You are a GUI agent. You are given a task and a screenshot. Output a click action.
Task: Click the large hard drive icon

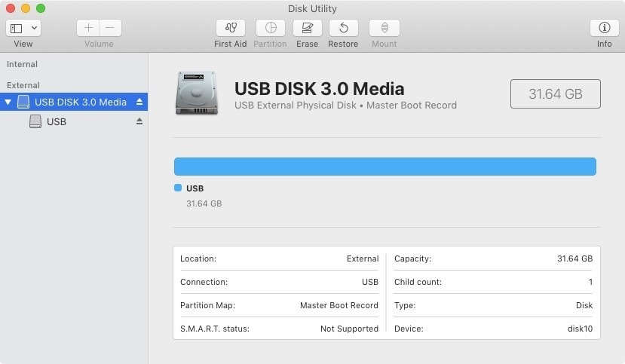(x=197, y=93)
